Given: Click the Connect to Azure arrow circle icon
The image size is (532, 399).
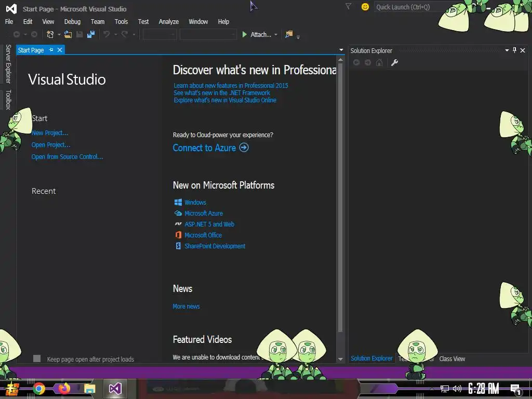Looking at the screenshot, I should click(244, 148).
